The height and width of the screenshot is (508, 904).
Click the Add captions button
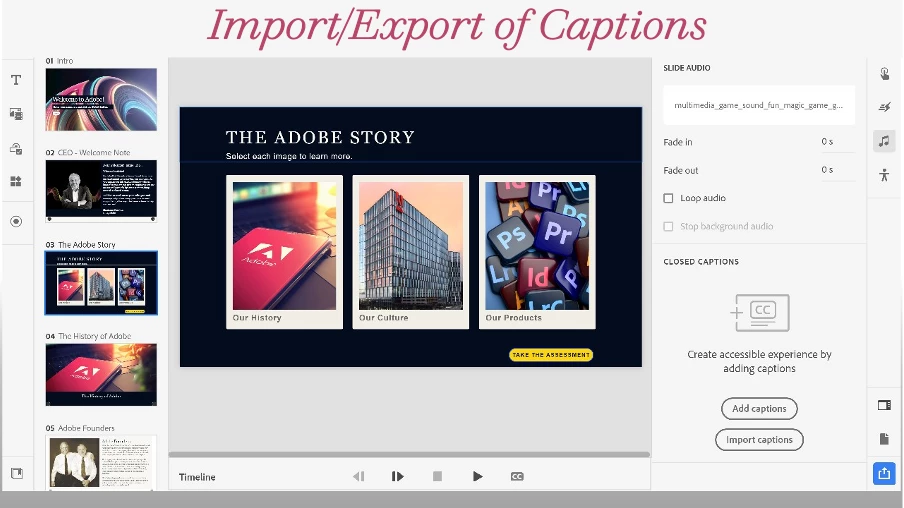759,409
